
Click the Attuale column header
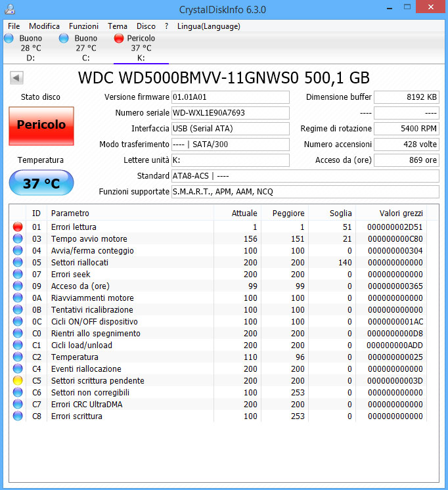238,213
